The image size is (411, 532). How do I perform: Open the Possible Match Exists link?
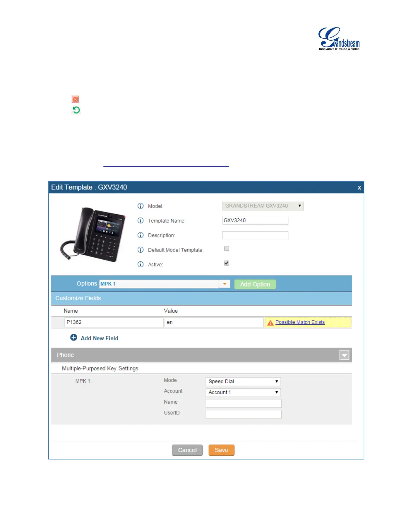300,322
